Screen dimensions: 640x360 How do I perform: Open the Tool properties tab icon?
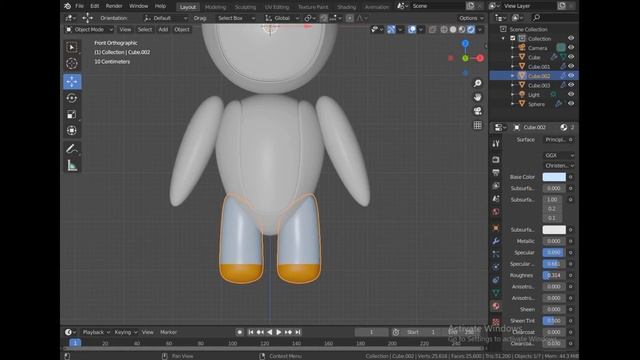click(x=496, y=144)
